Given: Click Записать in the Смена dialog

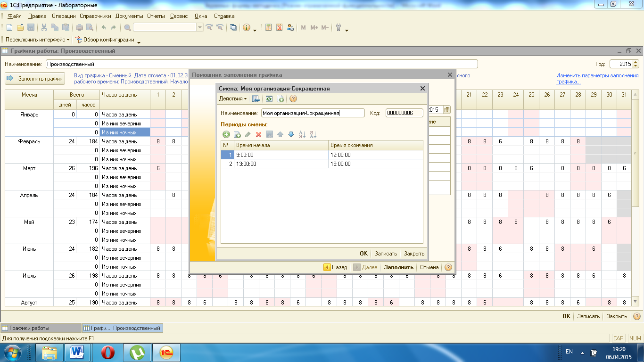Looking at the screenshot, I should pos(386,254).
